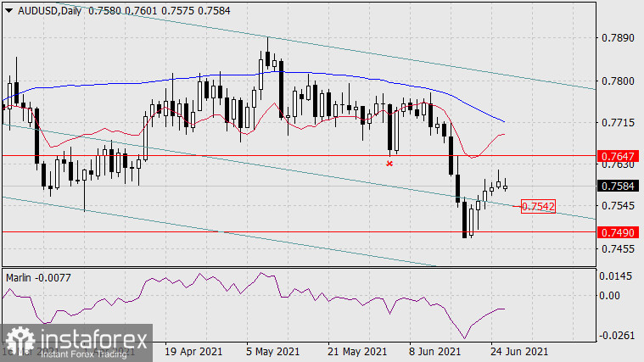Screen dimensions: 644x362
Task: Select the blue moving average line end
Action: (x=505, y=122)
